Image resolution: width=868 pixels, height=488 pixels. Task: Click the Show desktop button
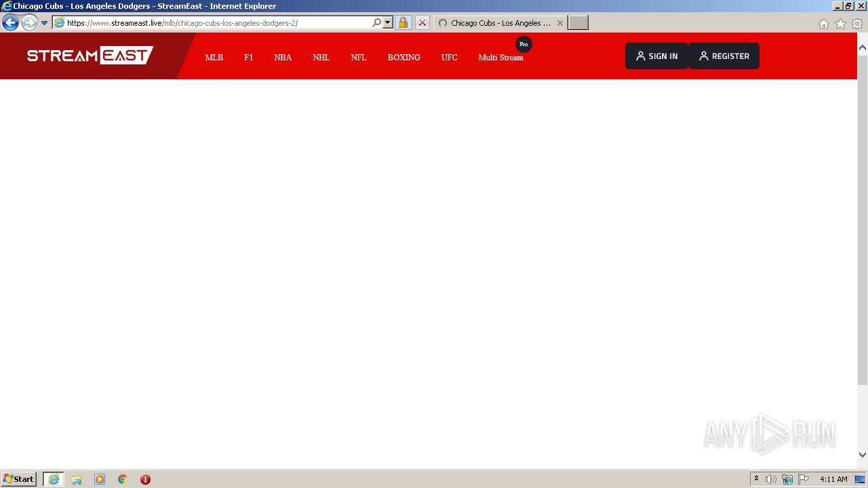click(x=861, y=479)
